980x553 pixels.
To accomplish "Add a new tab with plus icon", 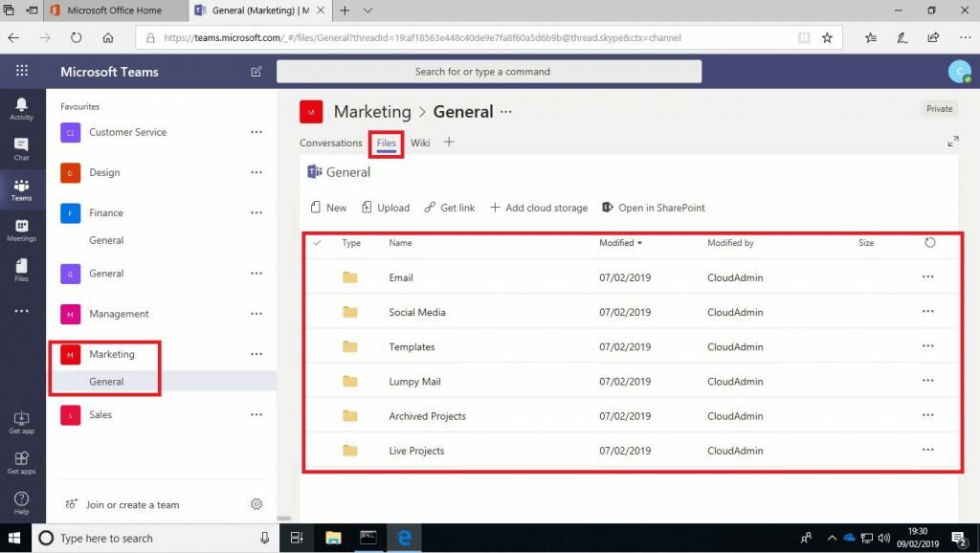I will [x=449, y=142].
